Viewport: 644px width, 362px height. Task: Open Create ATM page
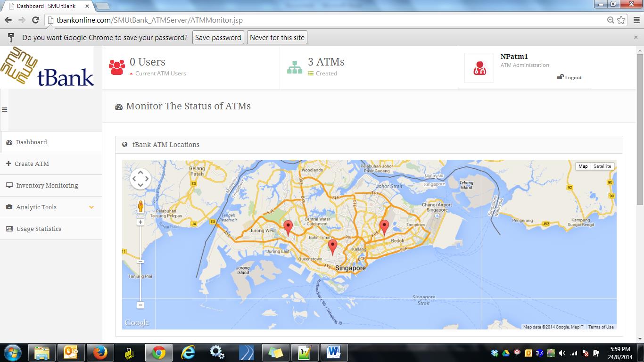51,164
